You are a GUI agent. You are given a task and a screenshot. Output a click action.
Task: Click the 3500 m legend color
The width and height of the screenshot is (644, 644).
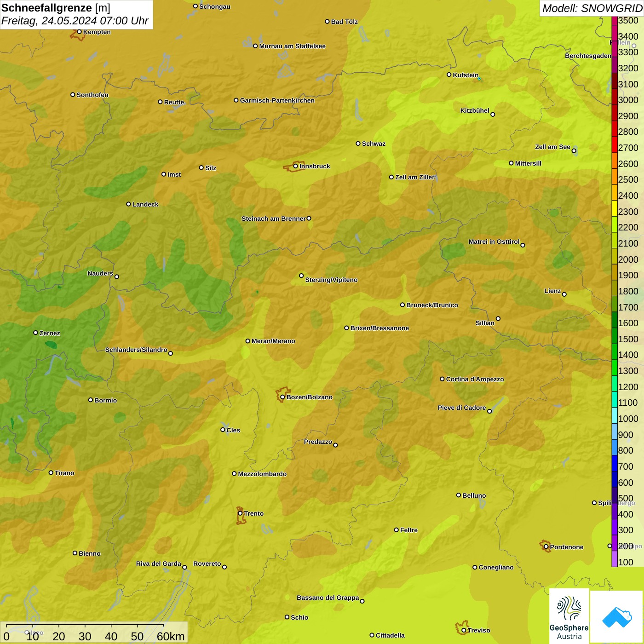click(x=615, y=21)
